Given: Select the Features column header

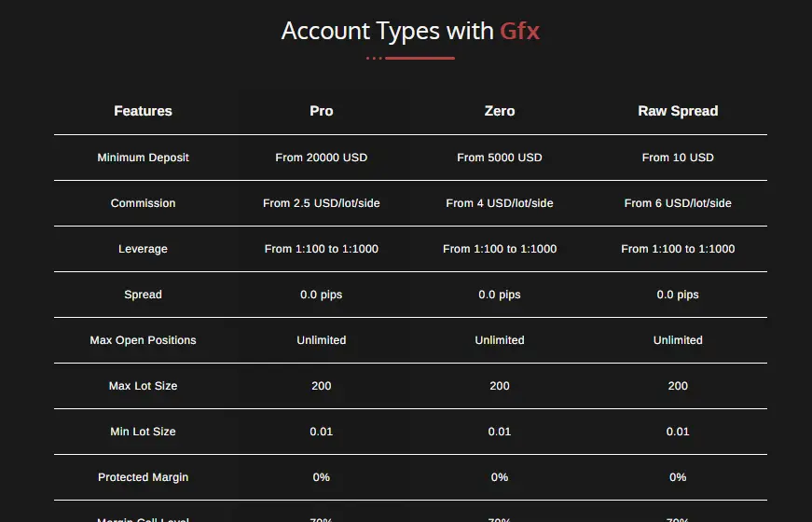Looking at the screenshot, I should click(143, 111).
